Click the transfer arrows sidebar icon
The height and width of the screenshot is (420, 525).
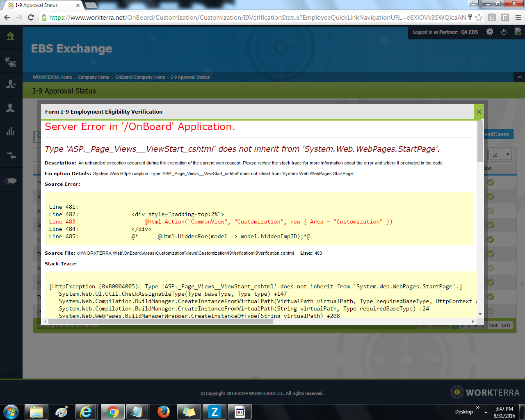[x=11, y=155]
